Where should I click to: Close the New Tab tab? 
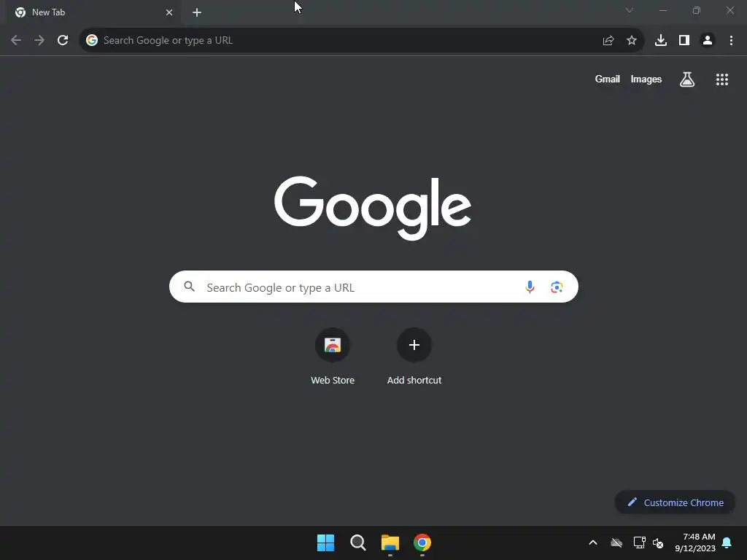click(x=169, y=12)
